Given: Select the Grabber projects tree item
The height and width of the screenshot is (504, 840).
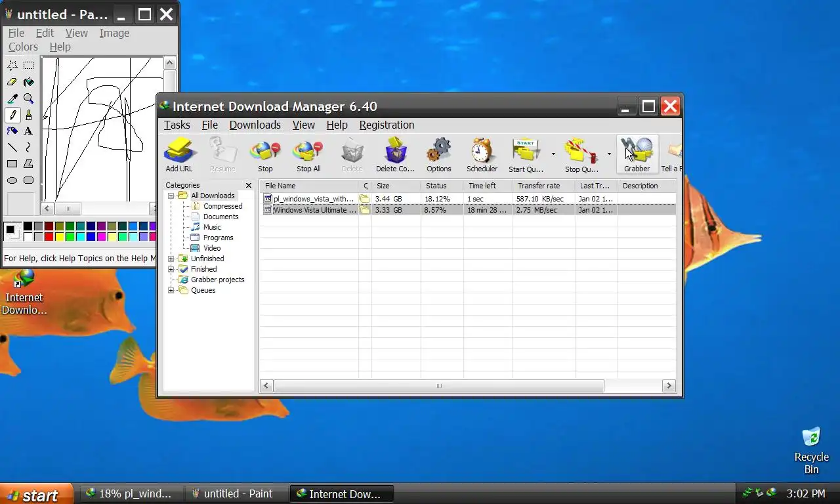Looking at the screenshot, I should point(217,280).
